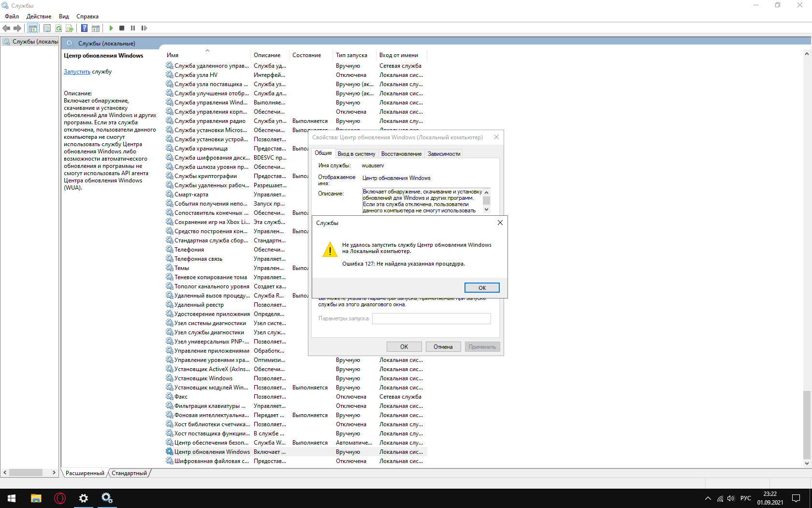
Task: Sort list by the Описание column header
Action: [x=270, y=55]
